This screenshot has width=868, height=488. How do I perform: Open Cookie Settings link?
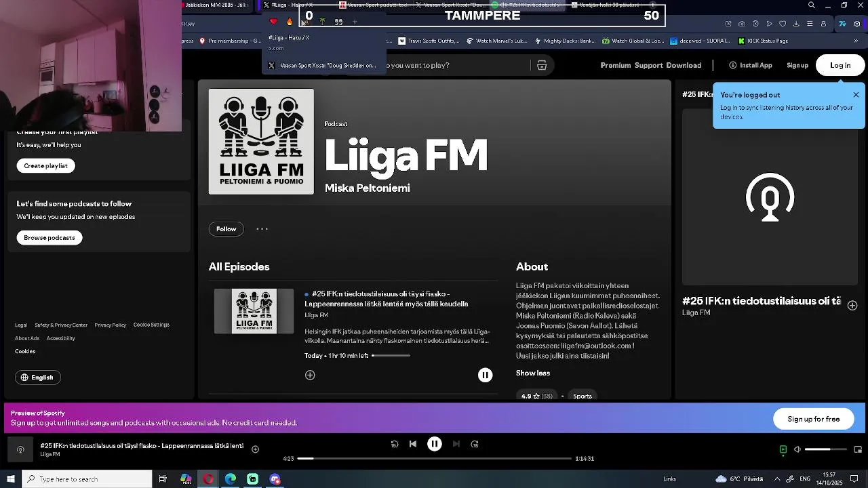(151, 325)
